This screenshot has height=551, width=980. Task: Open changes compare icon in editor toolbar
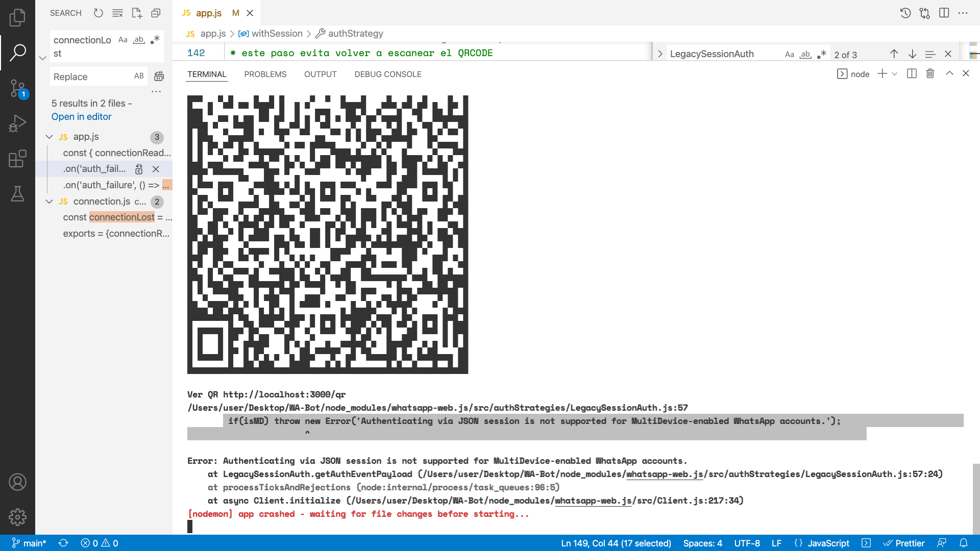[925, 13]
